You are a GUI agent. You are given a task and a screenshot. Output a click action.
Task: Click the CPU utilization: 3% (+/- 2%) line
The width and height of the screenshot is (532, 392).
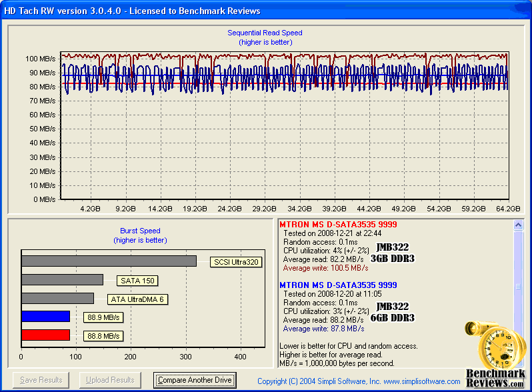pyautogui.click(x=326, y=311)
